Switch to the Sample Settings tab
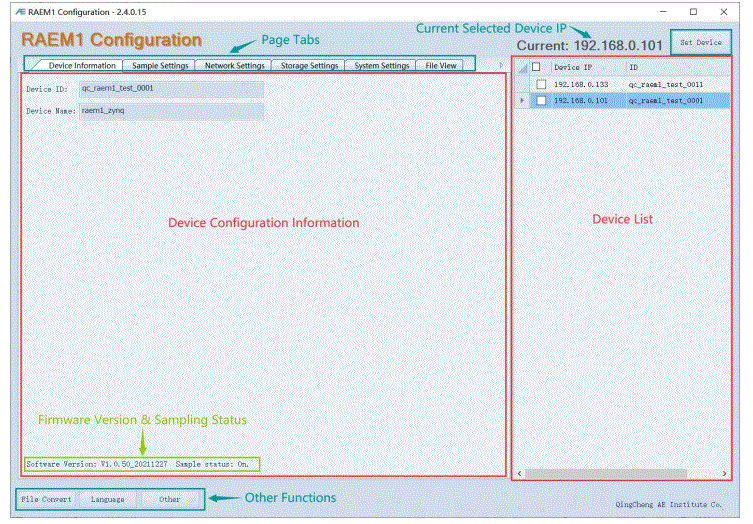 click(x=160, y=65)
